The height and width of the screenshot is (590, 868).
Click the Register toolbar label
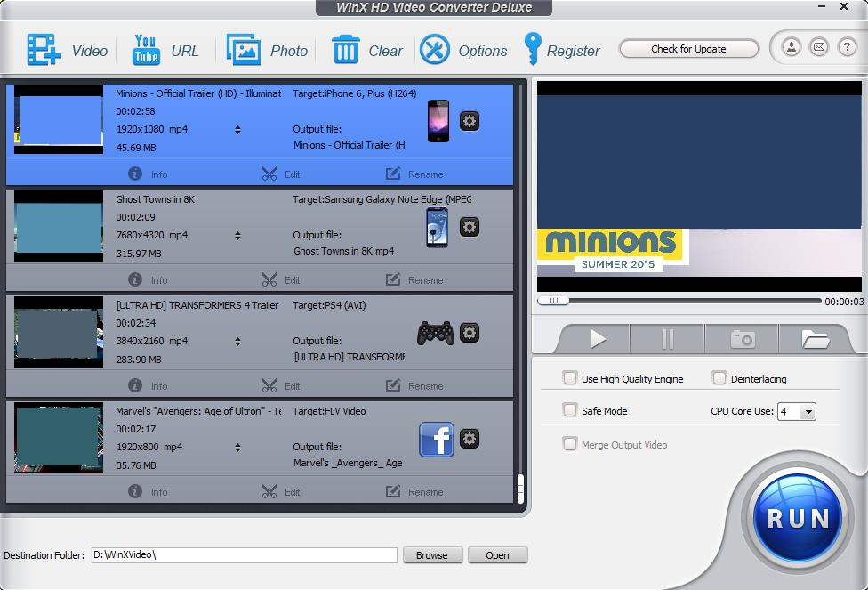pyautogui.click(x=573, y=51)
